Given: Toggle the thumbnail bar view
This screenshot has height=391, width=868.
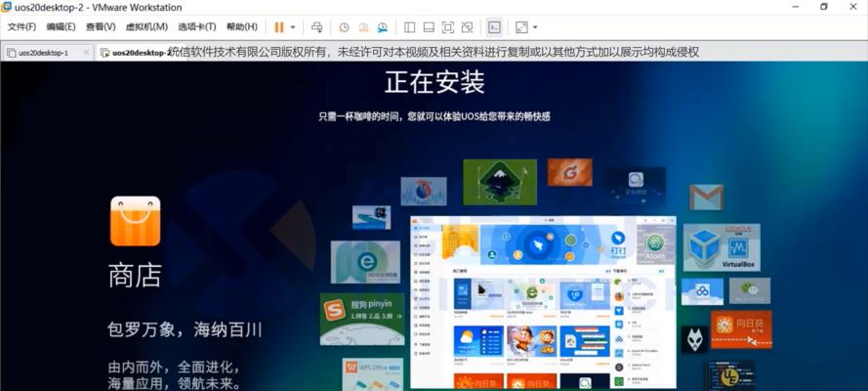Looking at the screenshot, I should click(429, 27).
